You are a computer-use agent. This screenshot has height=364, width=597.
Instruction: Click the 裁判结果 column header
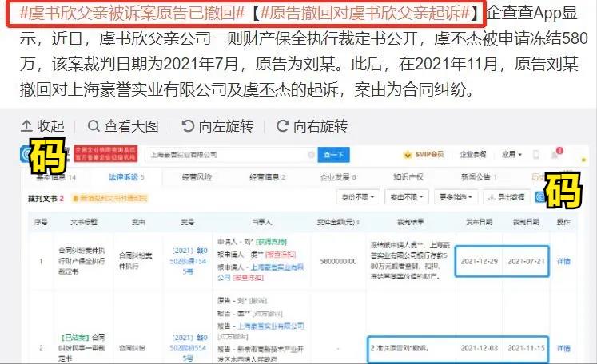coord(411,222)
